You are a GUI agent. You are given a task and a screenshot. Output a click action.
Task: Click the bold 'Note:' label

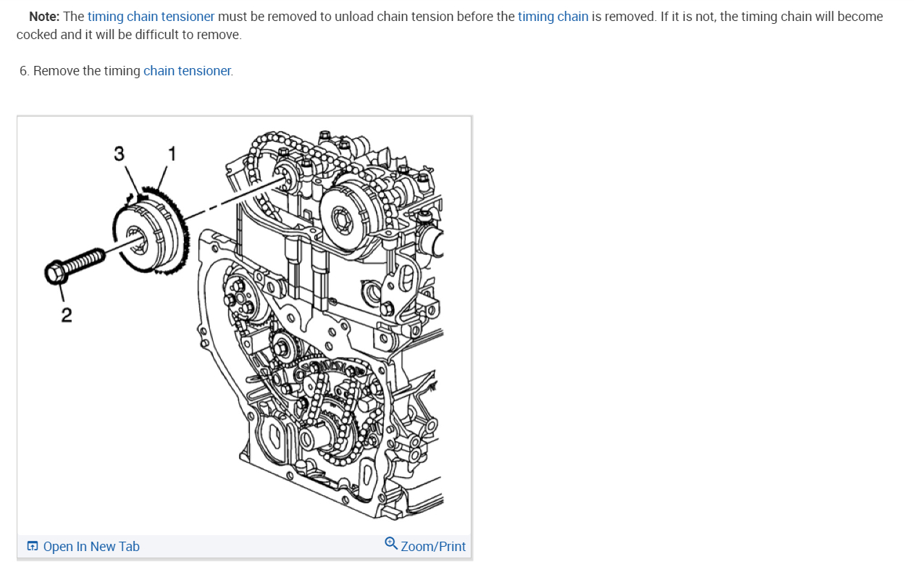(44, 16)
